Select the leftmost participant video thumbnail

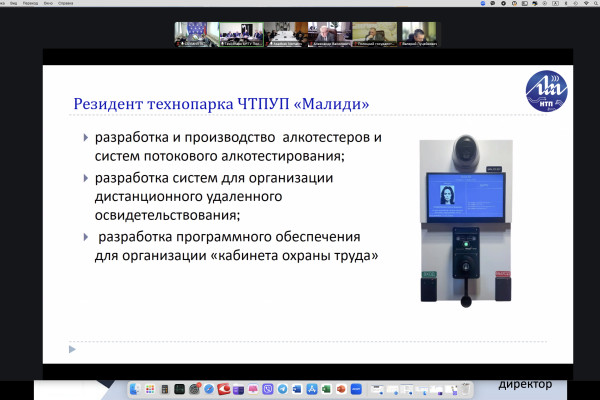[195, 34]
